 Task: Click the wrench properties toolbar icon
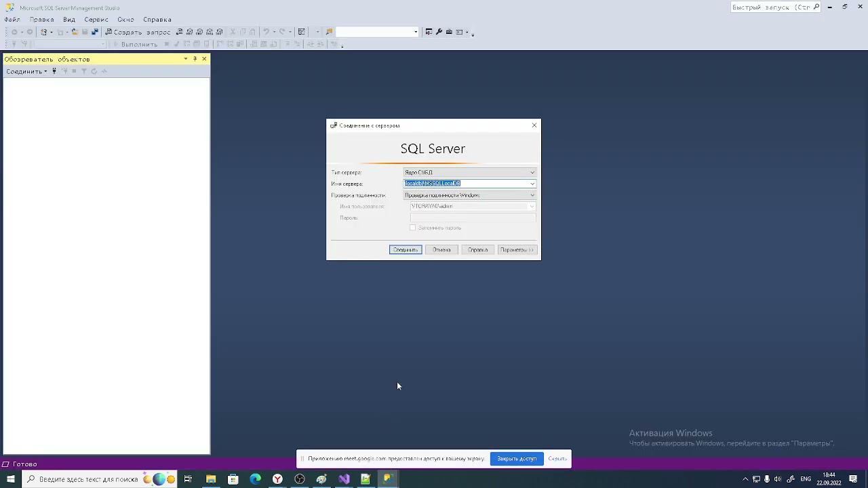pyautogui.click(x=439, y=32)
